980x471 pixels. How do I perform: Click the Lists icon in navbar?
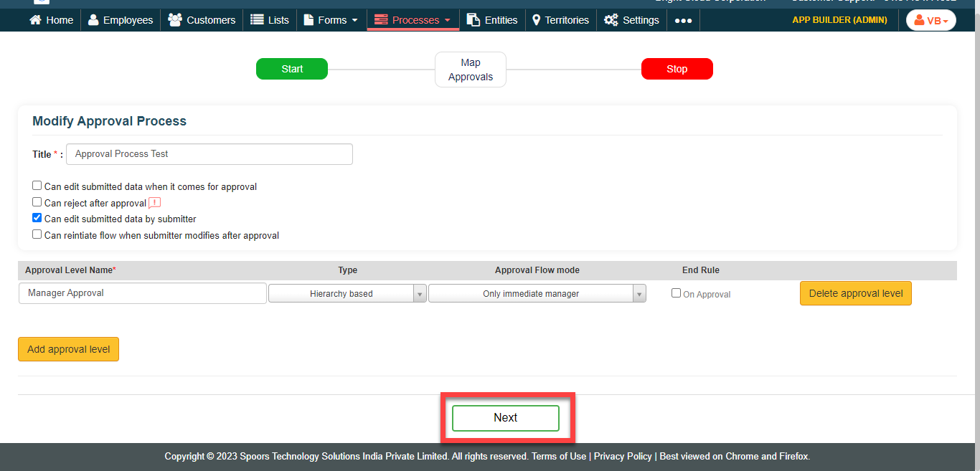[x=257, y=20]
